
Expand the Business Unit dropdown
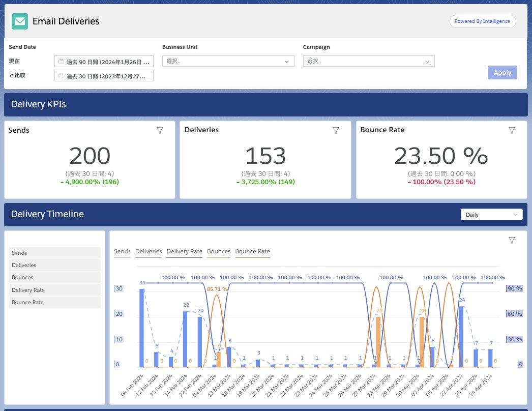(228, 61)
